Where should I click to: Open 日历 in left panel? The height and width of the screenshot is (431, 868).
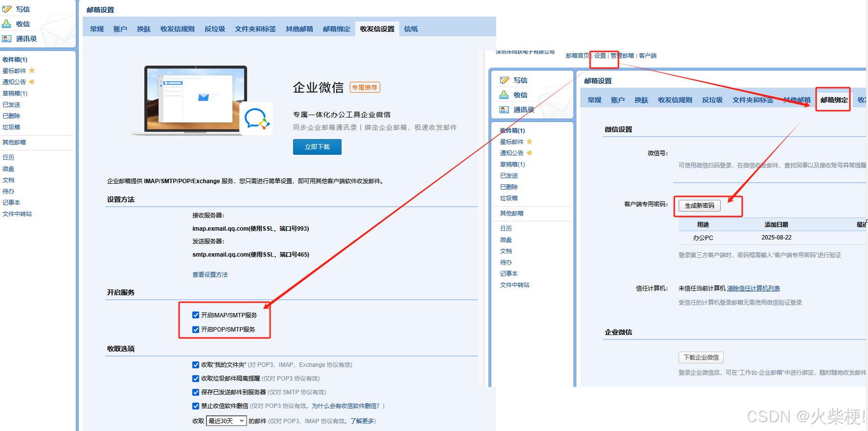pos(8,157)
